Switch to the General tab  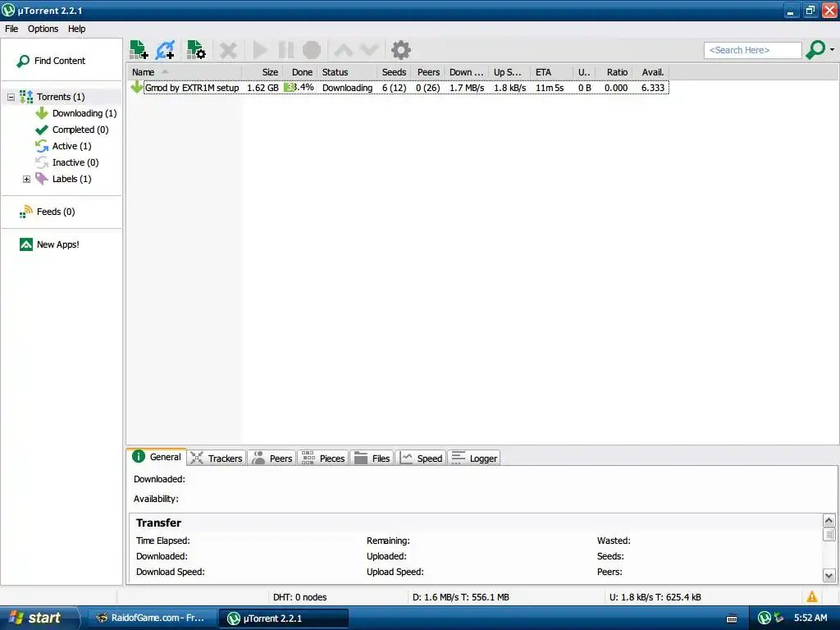(x=157, y=457)
